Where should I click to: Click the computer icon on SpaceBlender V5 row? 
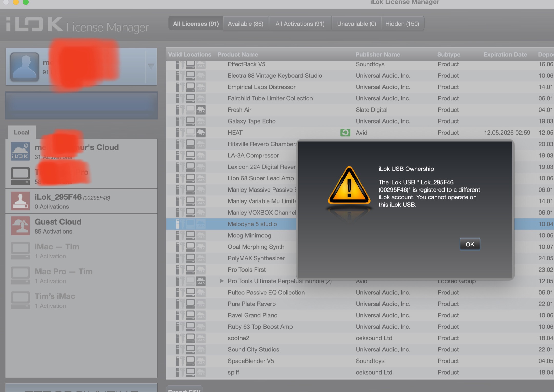(190, 361)
